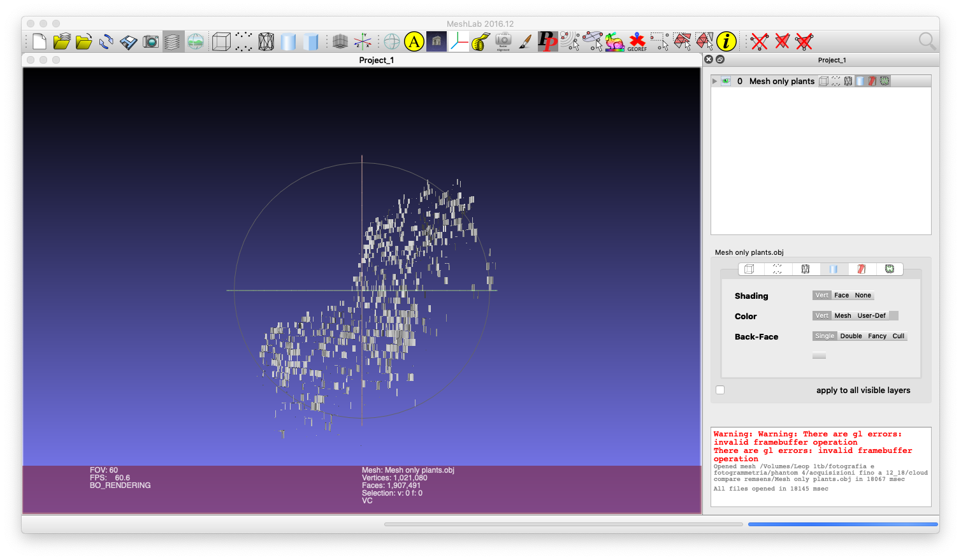Viewport: 961px width, 560px height.
Task: Enable apply to all visible layers
Action: 720,389
